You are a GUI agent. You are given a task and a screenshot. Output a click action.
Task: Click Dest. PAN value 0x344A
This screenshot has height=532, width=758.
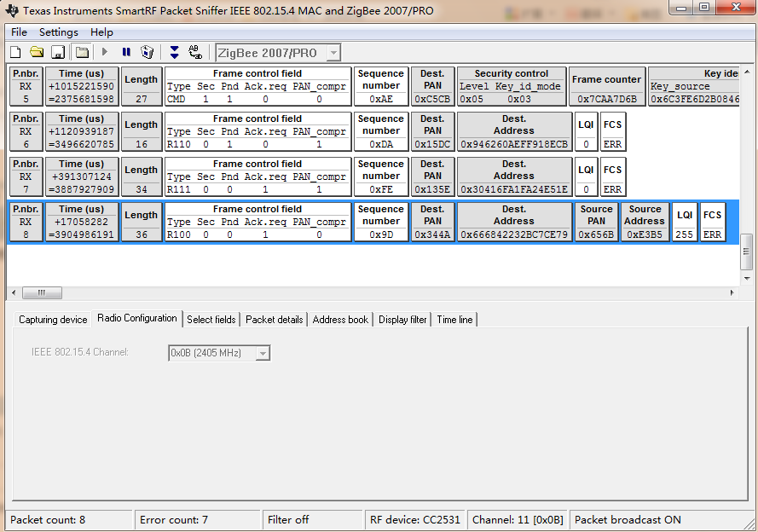[x=432, y=234]
